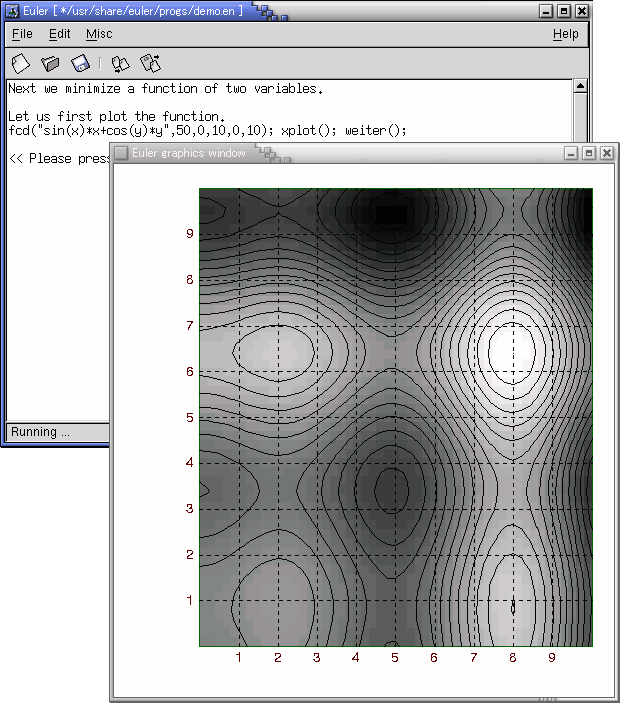This screenshot has width=620, height=703.
Task: Click the y-axis label 9 beside plot
Action: (x=190, y=234)
